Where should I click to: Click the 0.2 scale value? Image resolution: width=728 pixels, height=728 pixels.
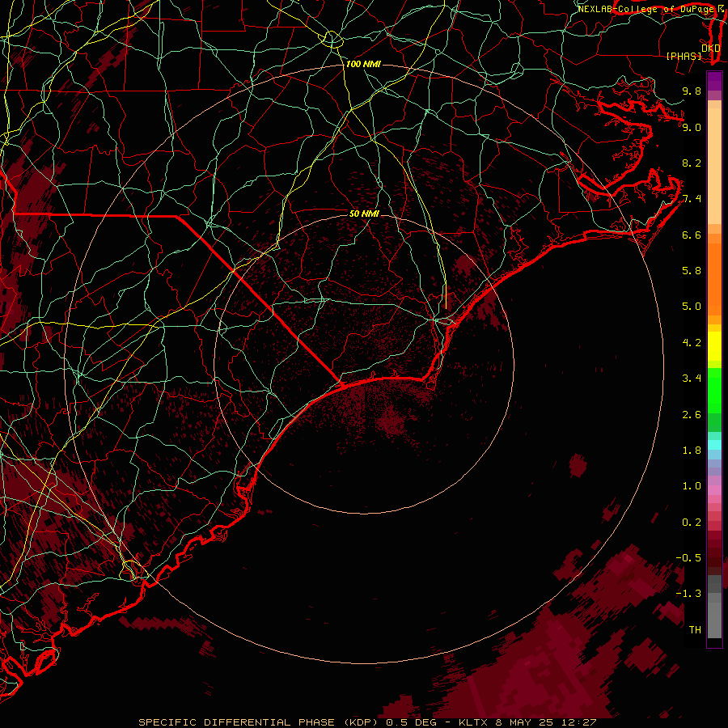pyautogui.click(x=692, y=523)
